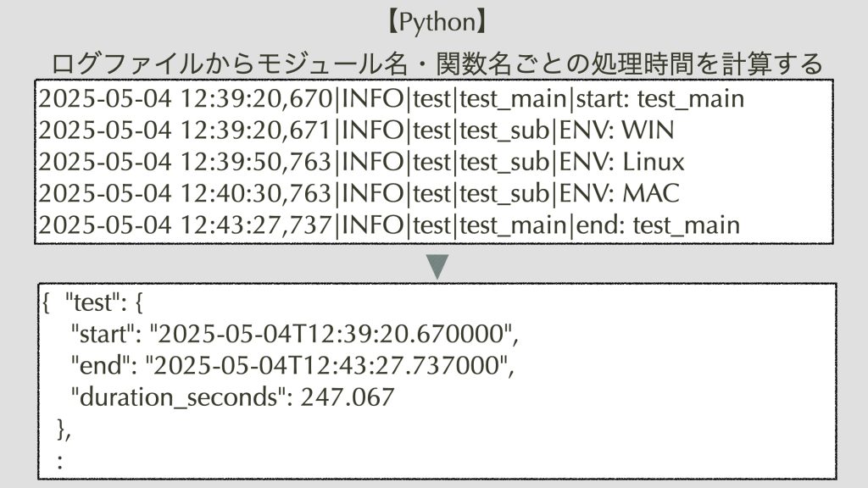Select the log line with ENV: MAC
The image size is (868, 488).
[359, 194]
